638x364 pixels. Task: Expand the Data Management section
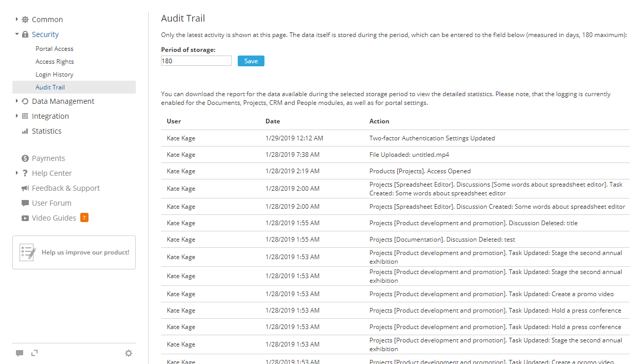[15, 101]
